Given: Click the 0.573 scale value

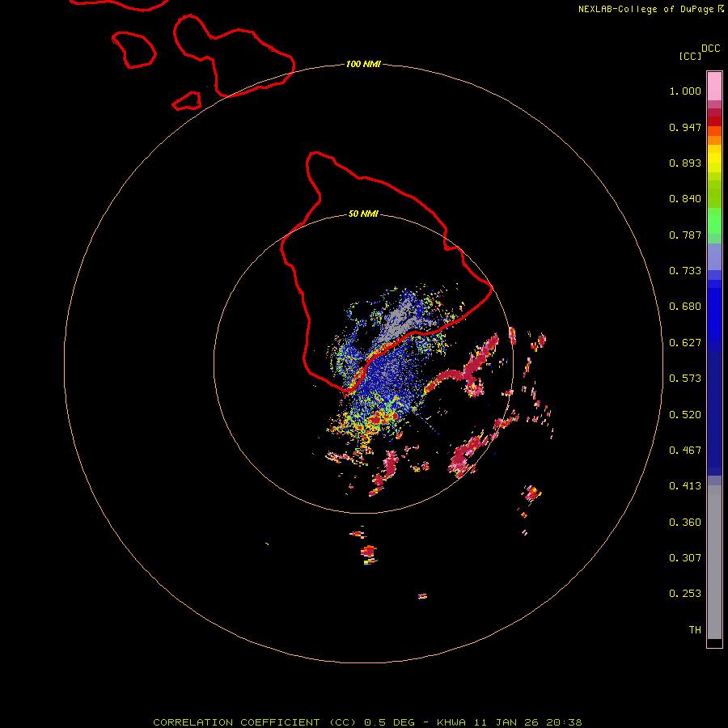Looking at the screenshot, I should (685, 379).
